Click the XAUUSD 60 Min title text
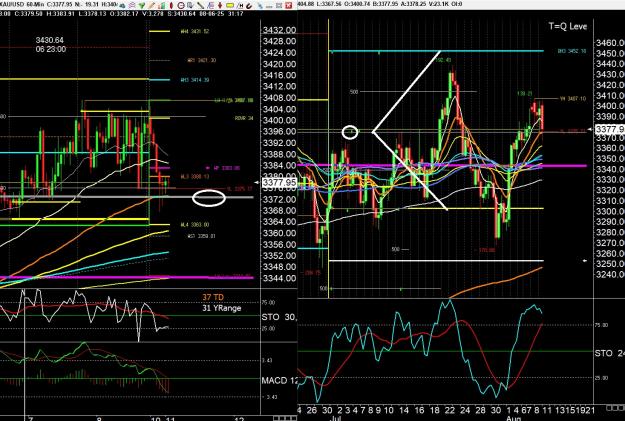 [x=21, y=4]
